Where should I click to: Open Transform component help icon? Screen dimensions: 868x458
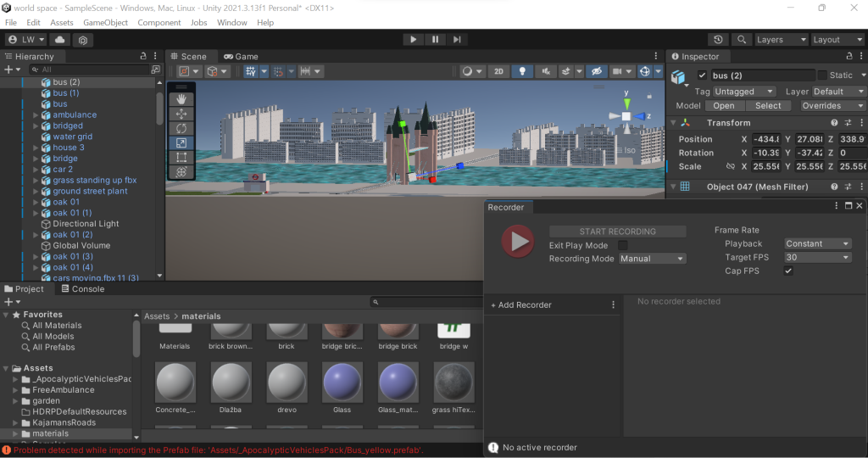(x=834, y=122)
